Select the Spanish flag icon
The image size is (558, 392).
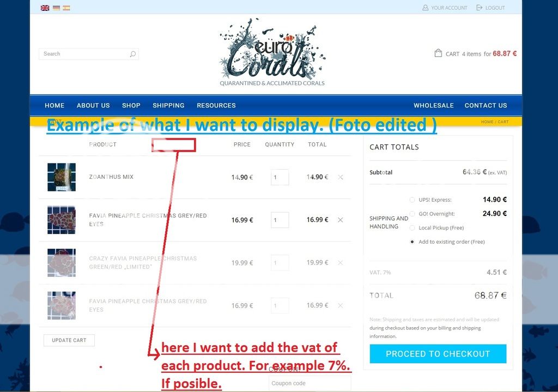pos(66,8)
